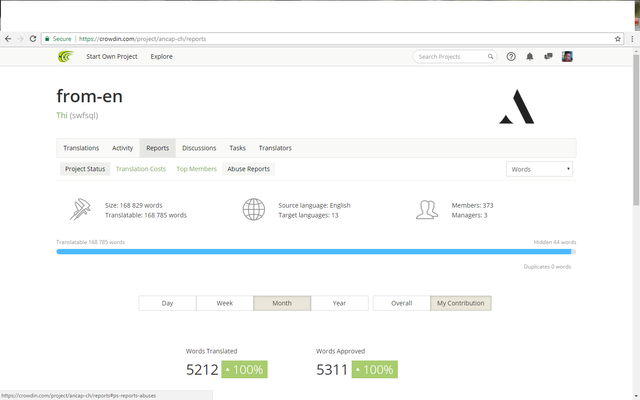This screenshot has height=400, width=640.
Task: Click the members people icon
Action: click(x=427, y=209)
